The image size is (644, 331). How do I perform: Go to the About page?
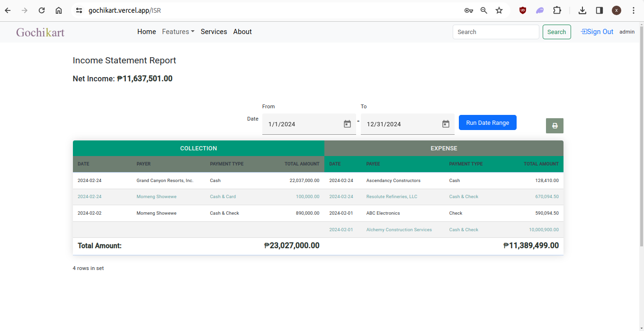pyautogui.click(x=242, y=32)
